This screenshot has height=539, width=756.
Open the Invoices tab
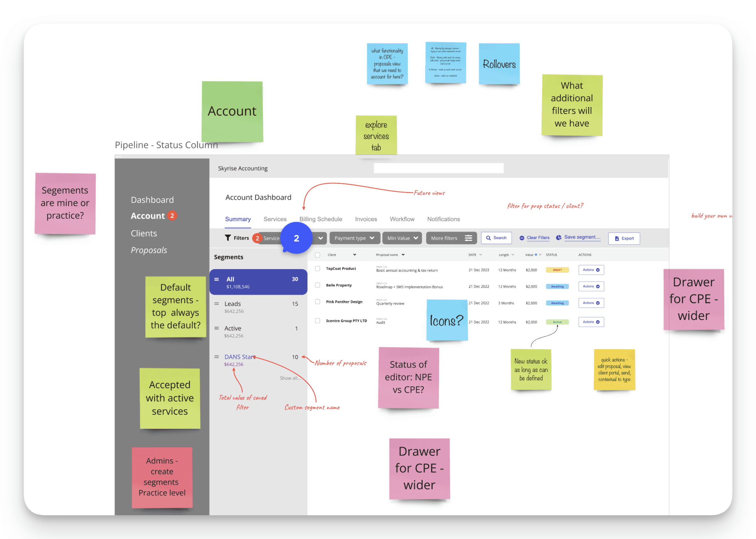[366, 219]
